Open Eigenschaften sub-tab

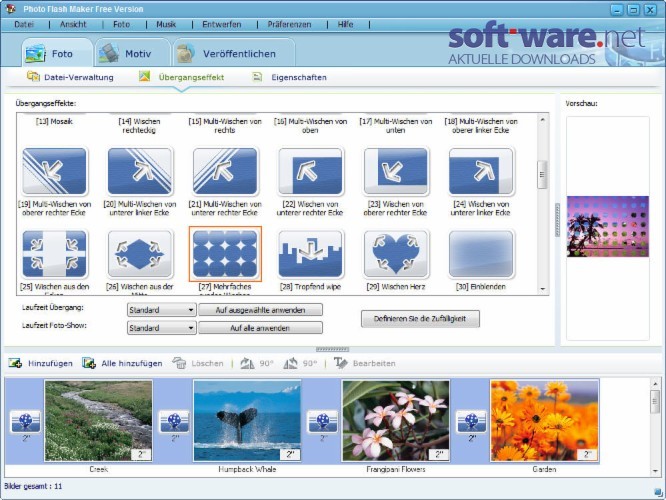pos(290,77)
